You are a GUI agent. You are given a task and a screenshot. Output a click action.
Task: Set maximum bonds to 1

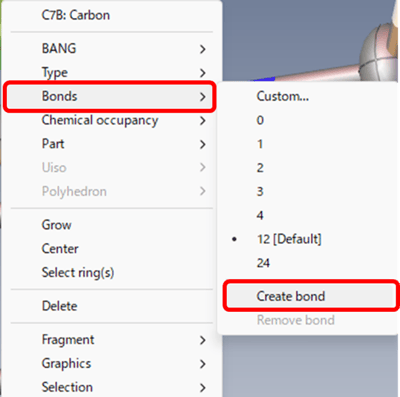click(x=309, y=144)
